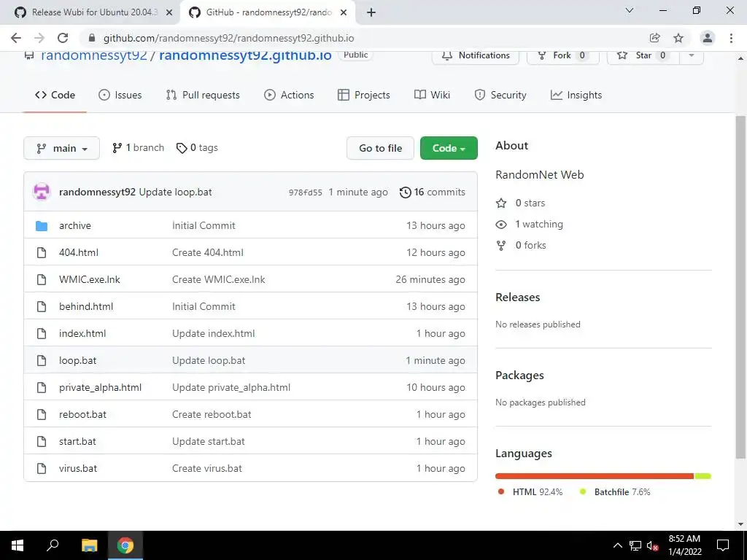Click the archive folder icon
Viewport: 747px width, 560px height.
point(42,226)
